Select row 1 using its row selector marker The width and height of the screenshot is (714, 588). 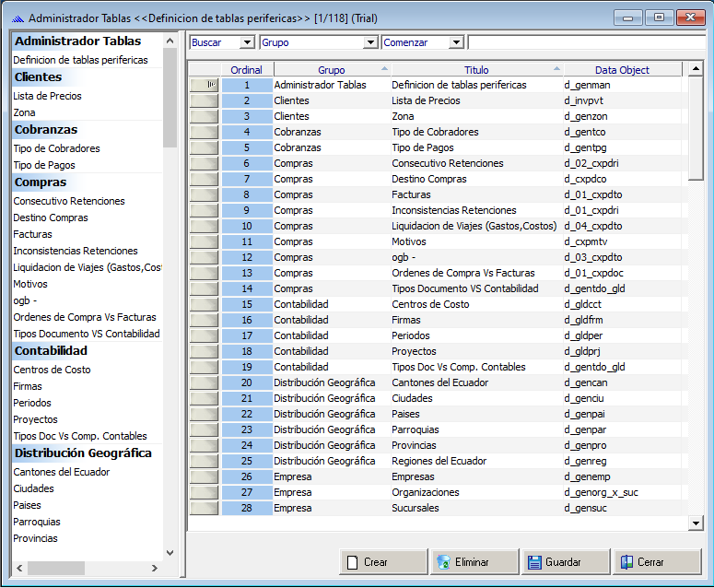tap(204, 85)
